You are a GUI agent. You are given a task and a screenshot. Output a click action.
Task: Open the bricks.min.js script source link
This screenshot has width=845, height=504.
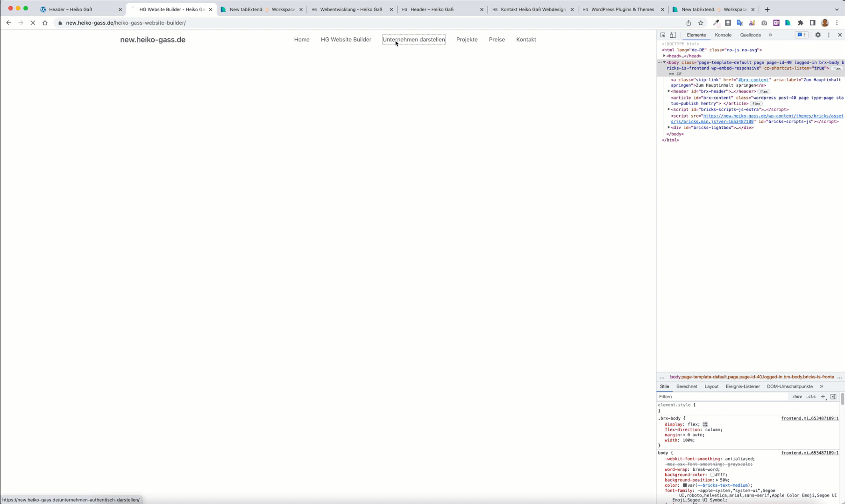coord(757,119)
